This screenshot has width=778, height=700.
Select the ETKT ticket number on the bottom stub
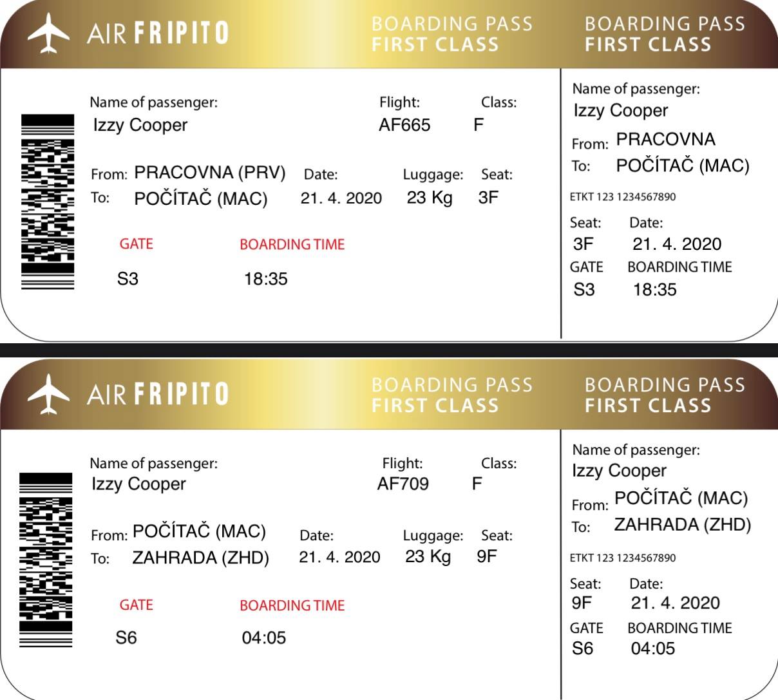point(623,558)
